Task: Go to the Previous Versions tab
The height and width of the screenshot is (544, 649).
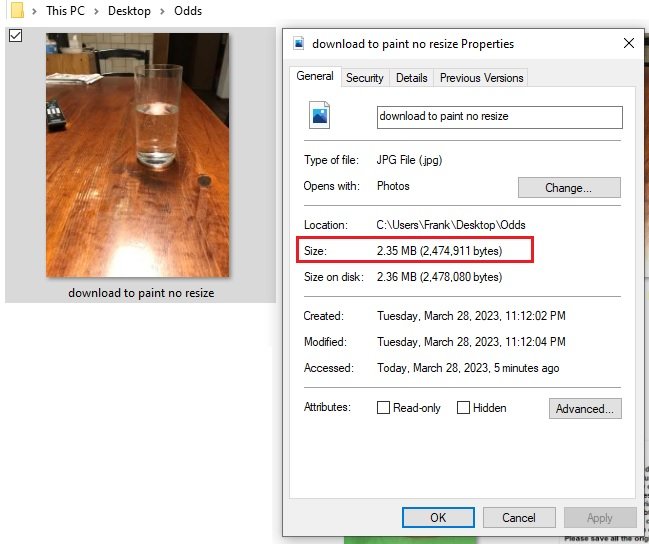Action: pyautogui.click(x=481, y=78)
